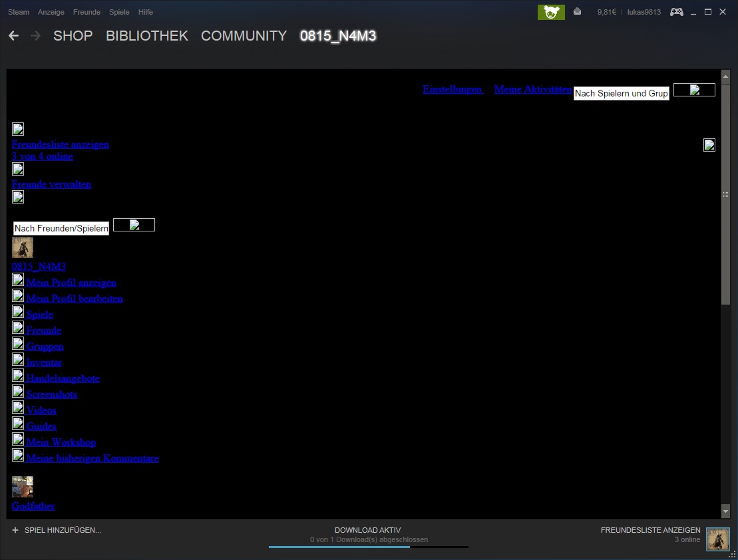Screen dimensions: 738x560
Task: Open the Mein Profil bearbeiten link
Action: [x=75, y=299]
